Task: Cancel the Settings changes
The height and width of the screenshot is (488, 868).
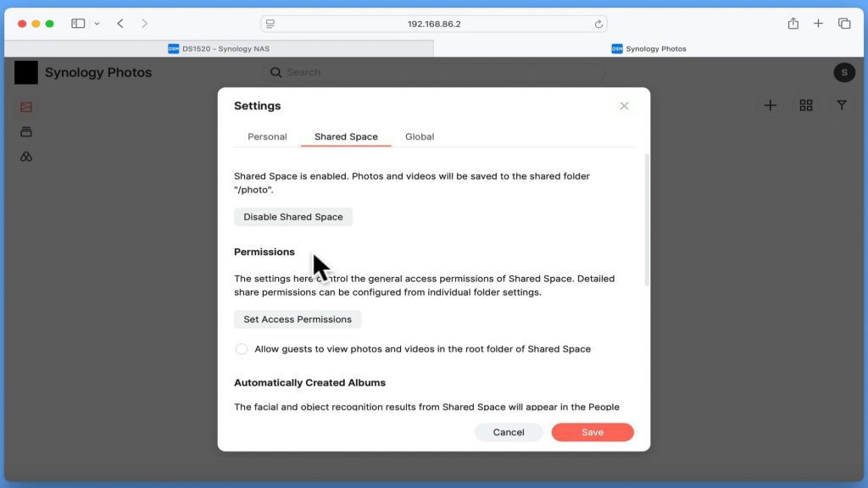Action: [509, 432]
